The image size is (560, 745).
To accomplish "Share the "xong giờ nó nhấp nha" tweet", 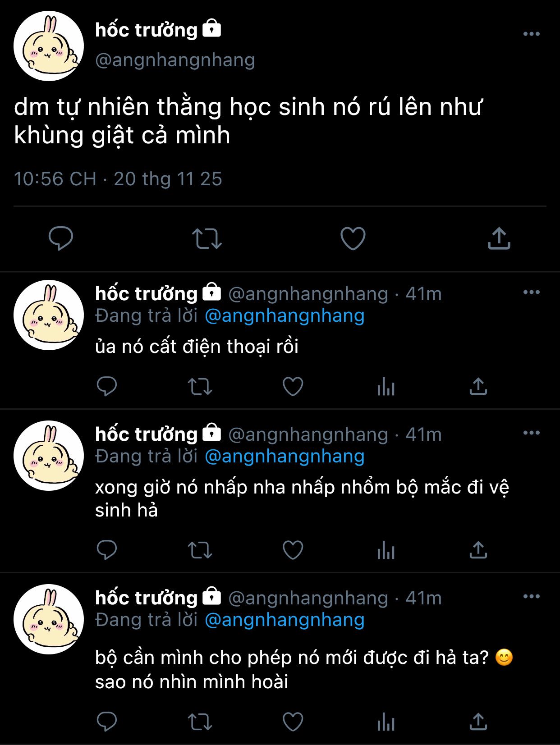I will coord(478,550).
